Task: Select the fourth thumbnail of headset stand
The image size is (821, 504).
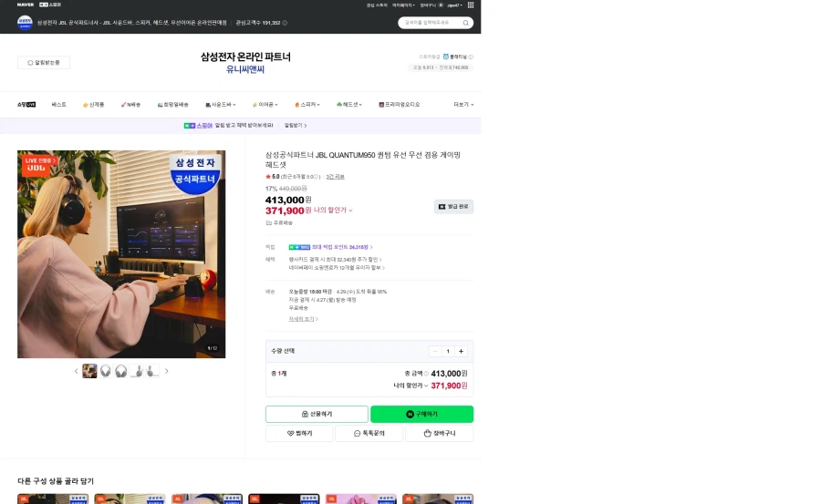Action: [x=137, y=371]
